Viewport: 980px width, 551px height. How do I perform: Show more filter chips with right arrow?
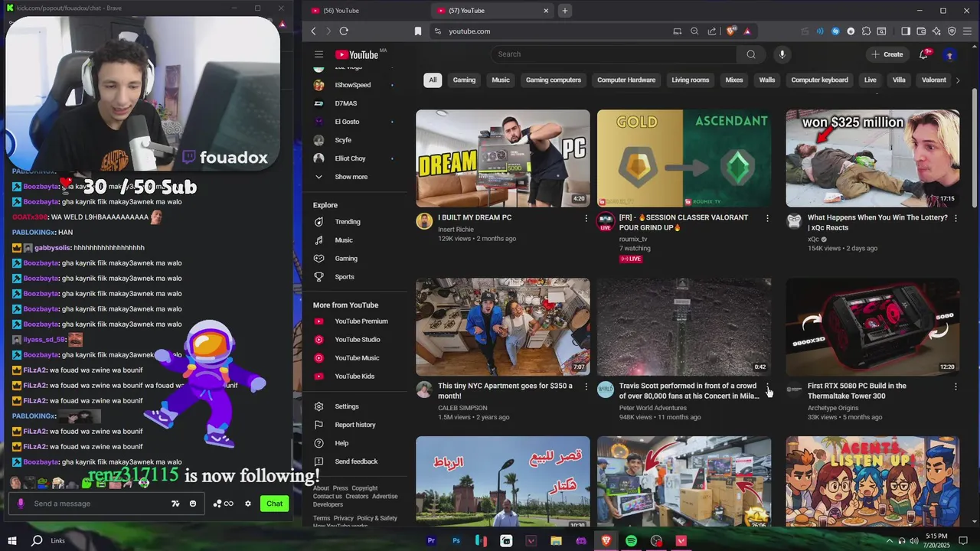click(958, 80)
